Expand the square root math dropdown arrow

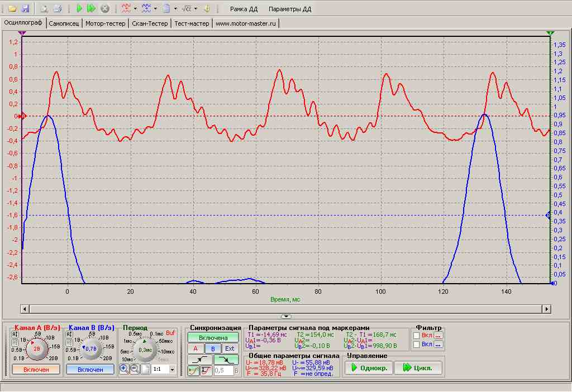[196, 9]
